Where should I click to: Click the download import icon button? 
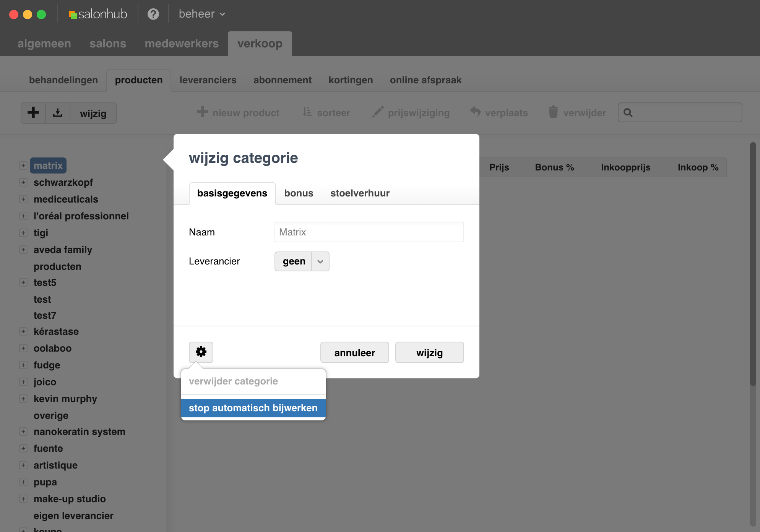[x=58, y=113]
